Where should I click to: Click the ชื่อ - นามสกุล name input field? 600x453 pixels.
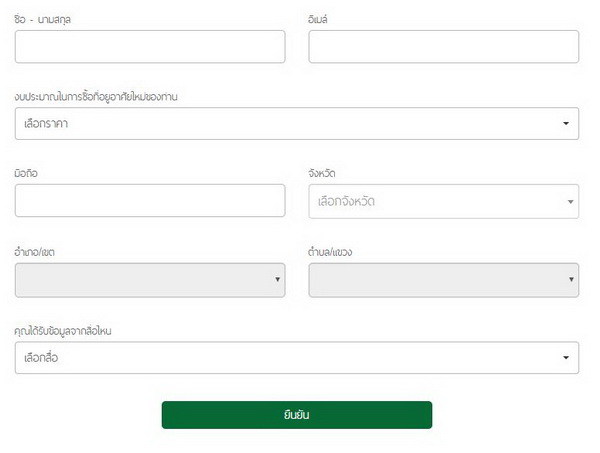click(x=150, y=47)
